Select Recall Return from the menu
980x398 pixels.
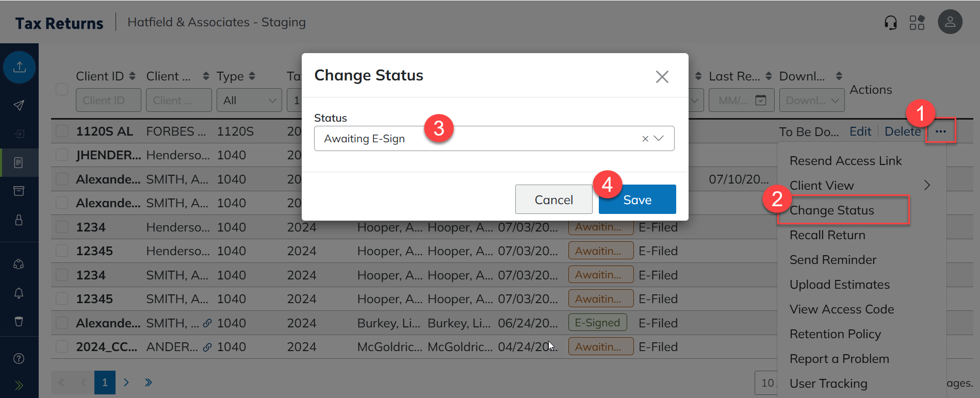[x=827, y=235]
